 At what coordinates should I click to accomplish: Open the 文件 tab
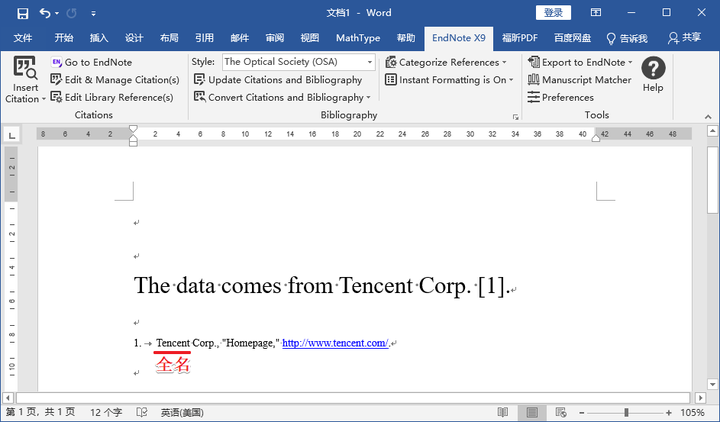point(22,38)
